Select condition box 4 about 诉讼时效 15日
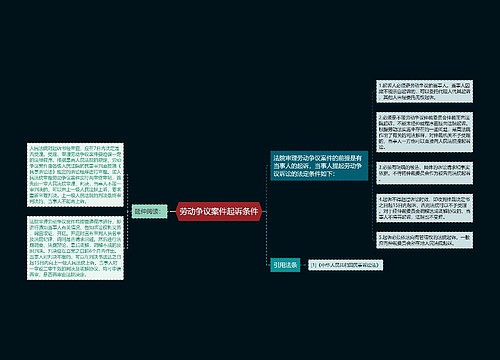Viewport: 500px width, 360px height. click(x=424, y=208)
